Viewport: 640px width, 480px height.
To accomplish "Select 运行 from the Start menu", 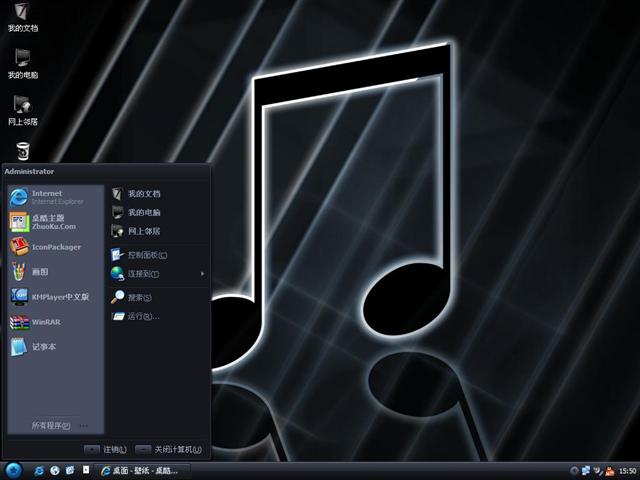I will (142, 316).
